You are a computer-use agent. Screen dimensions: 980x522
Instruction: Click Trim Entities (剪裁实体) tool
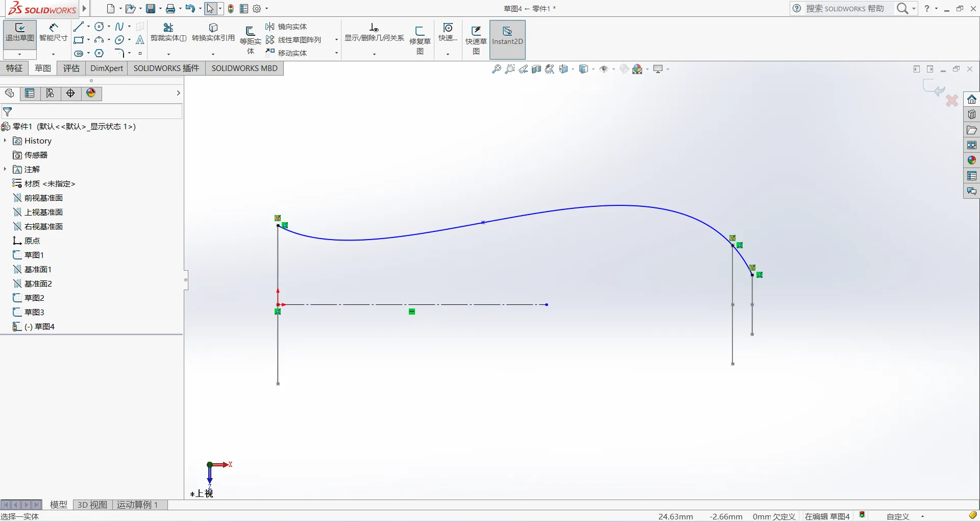tap(168, 32)
